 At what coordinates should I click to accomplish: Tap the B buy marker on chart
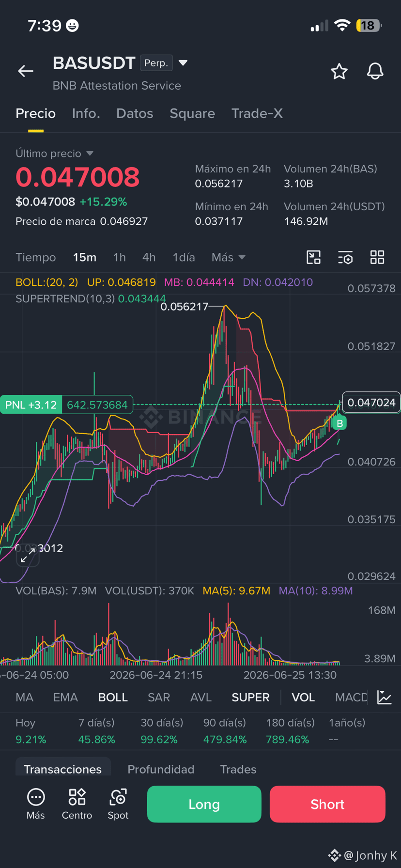pyautogui.click(x=339, y=423)
